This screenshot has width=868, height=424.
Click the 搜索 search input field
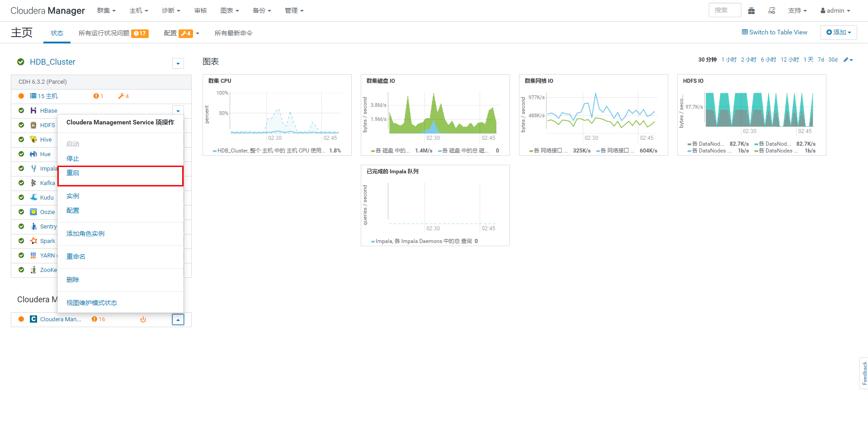tap(725, 10)
